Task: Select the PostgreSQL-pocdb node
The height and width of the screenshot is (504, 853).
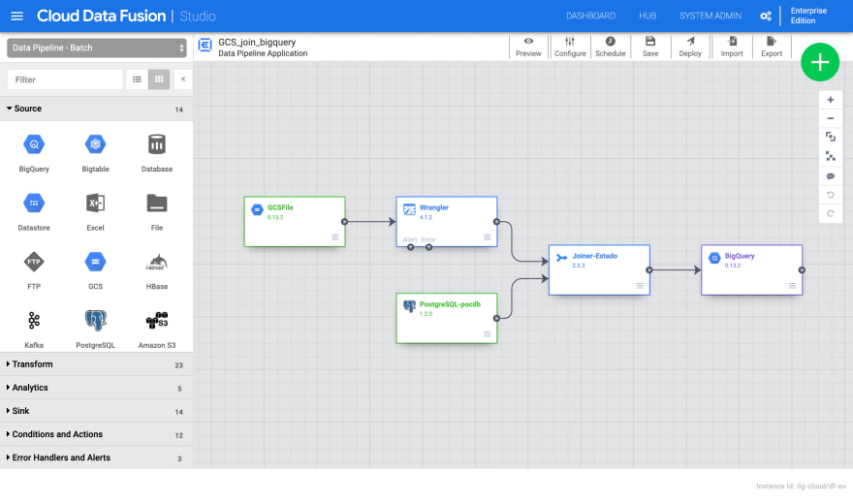Action: click(447, 319)
